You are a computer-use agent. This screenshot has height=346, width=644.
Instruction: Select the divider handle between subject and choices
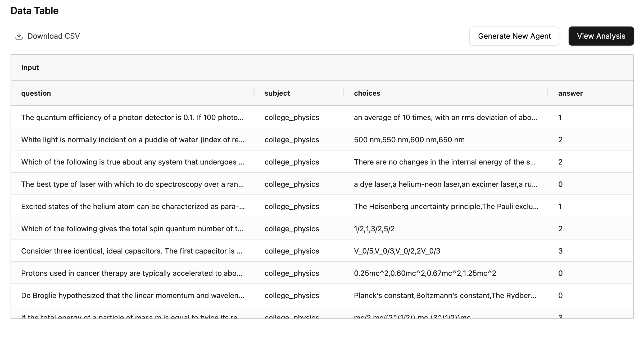pyautogui.click(x=343, y=93)
